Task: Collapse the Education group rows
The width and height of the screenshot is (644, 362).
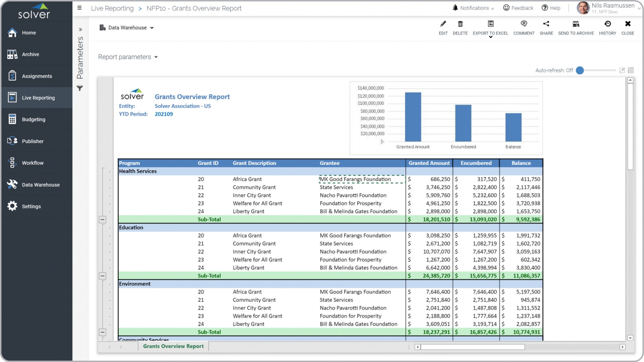Action: click(x=102, y=276)
